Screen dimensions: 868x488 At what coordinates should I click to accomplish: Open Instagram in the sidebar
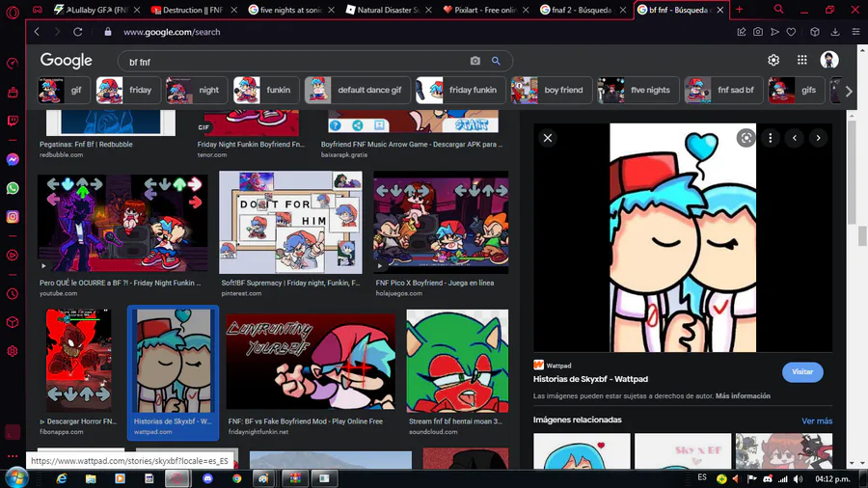tap(13, 216)
